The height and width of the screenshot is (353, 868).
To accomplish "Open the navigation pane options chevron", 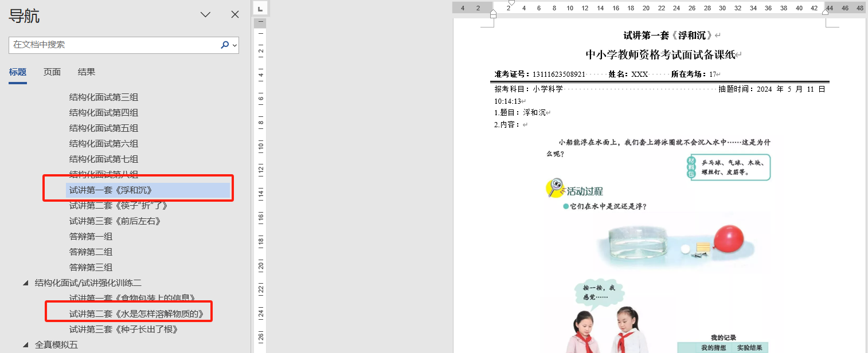I will [x=205, y=15].
